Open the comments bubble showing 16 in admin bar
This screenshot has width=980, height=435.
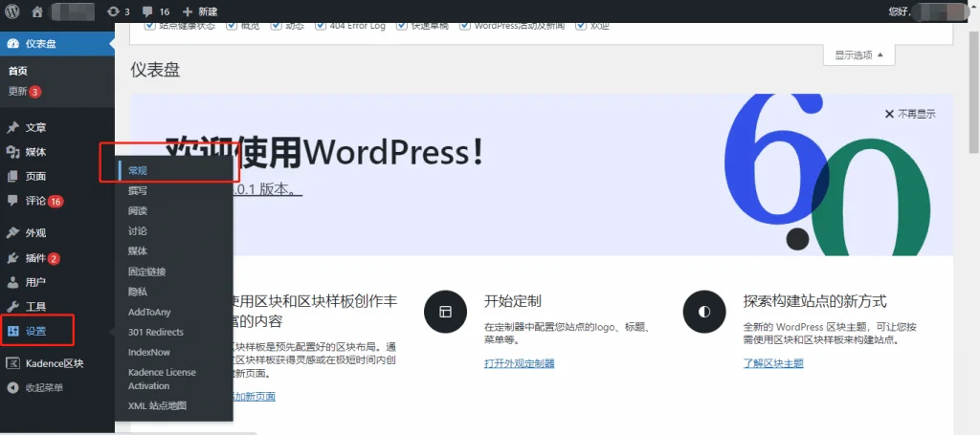(x=156, y=11)
